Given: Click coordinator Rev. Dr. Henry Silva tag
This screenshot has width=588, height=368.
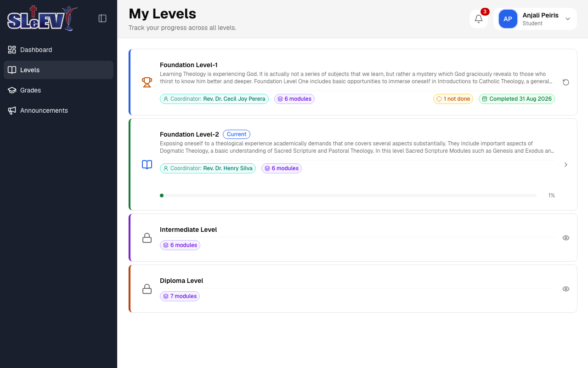Looking at the screenshot, I should 208,168.
